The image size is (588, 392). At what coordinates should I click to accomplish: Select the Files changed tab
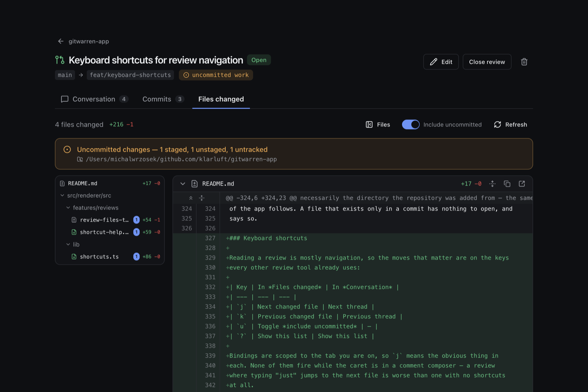(x=221, y=99)
